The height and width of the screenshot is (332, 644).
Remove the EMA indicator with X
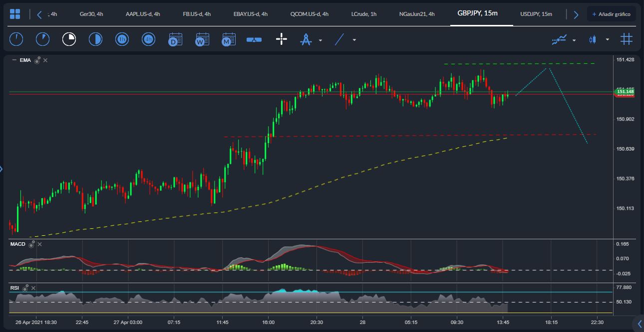45,60
